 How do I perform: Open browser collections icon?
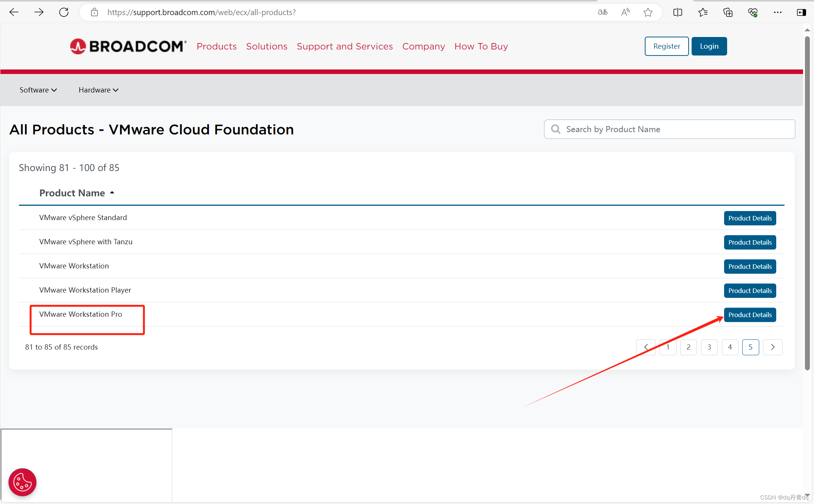[x=728, y=12]
